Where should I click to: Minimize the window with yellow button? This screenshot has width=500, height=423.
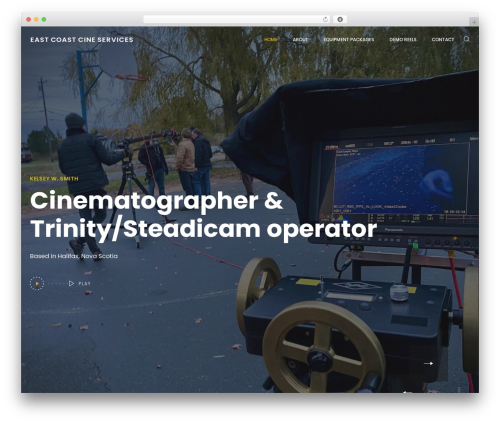36,19
